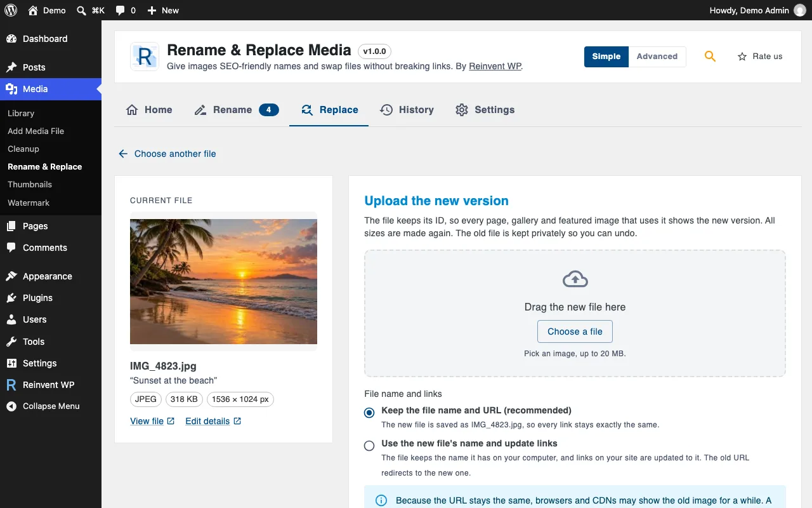
Task: Click the Demo Admin avatar
Action: 799,10
